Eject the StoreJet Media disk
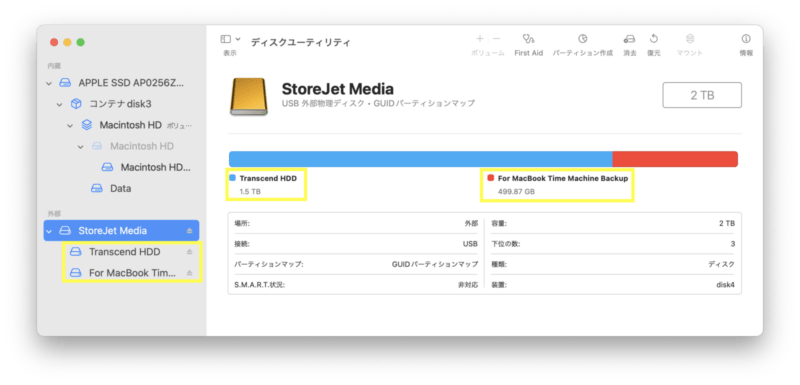800x385 pixels. click(189, 231)
